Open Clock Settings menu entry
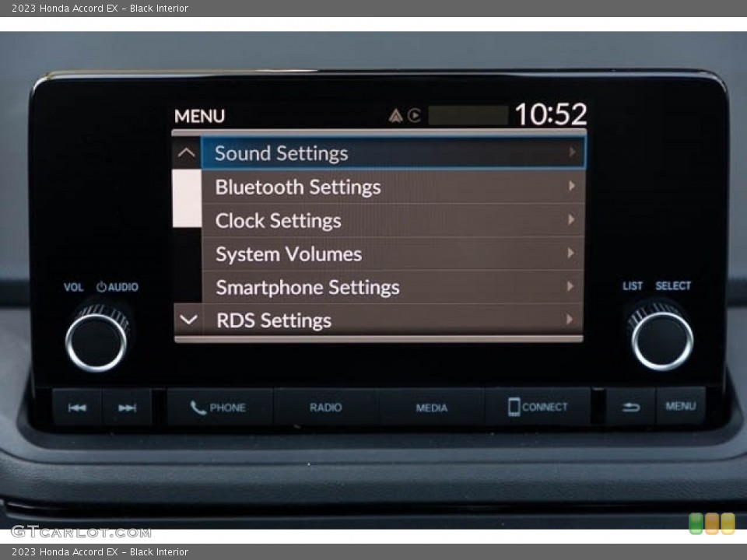This screenshot has height=560, width=747. [x=394, y=220]
